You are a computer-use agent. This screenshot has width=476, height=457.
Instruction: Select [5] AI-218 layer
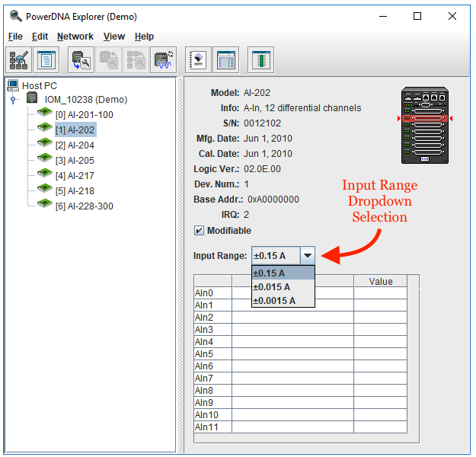pyautogui.click(x=75, y=190)
